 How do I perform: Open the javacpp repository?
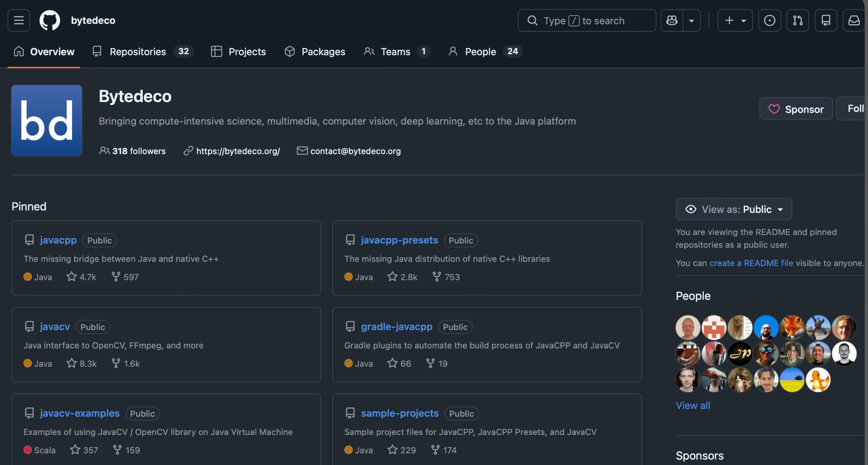[58, 240]
